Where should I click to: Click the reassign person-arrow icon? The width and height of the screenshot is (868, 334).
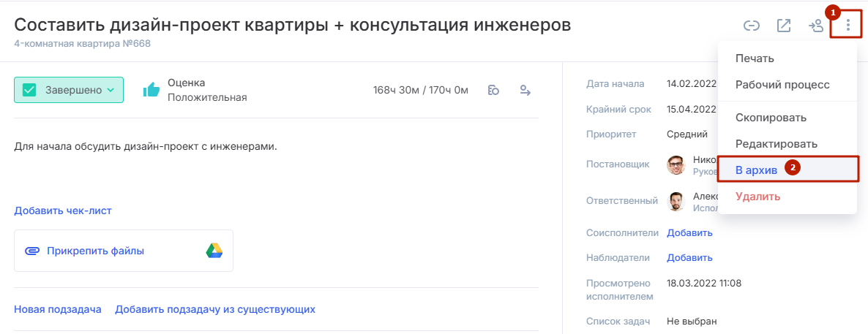(x=525, y=90)
